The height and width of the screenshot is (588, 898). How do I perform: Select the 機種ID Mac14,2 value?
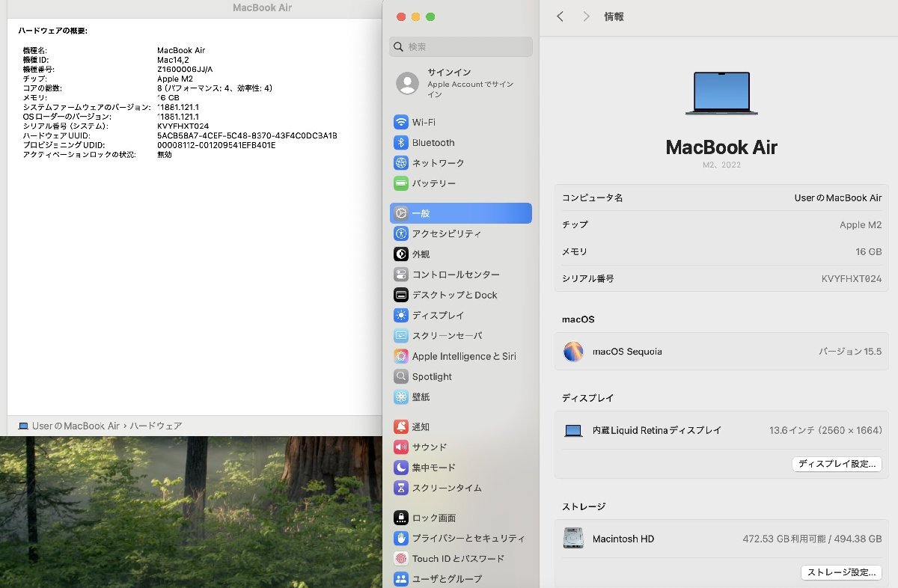click(x=172, y=60)
